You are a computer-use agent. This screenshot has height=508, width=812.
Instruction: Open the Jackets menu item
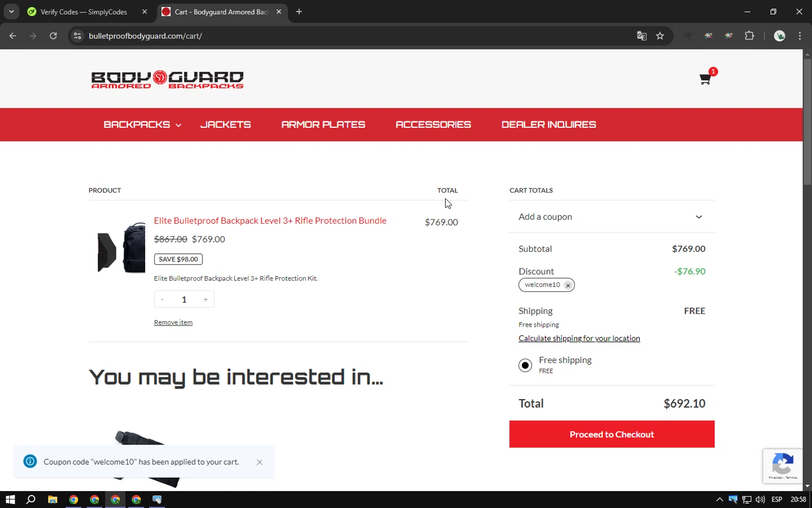[226, 125]
